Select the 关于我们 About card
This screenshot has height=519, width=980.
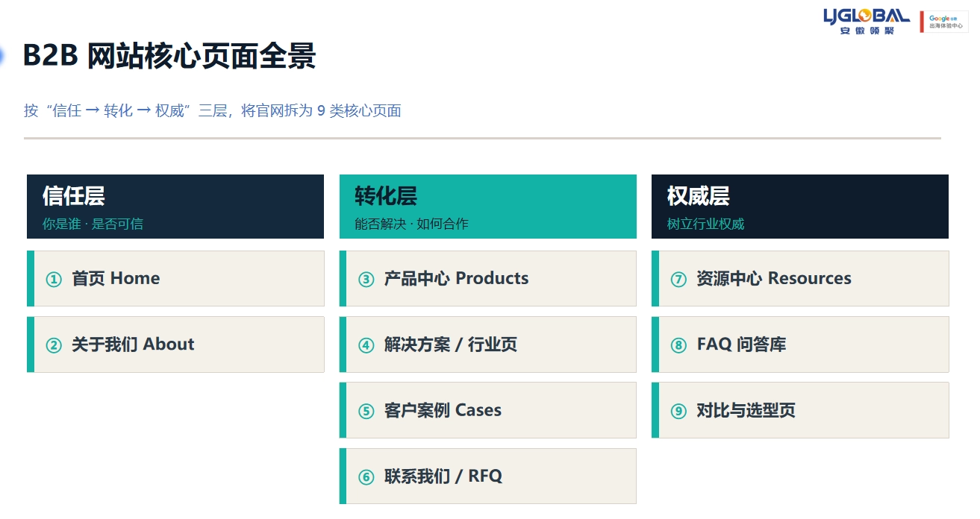tap(175, 345)
